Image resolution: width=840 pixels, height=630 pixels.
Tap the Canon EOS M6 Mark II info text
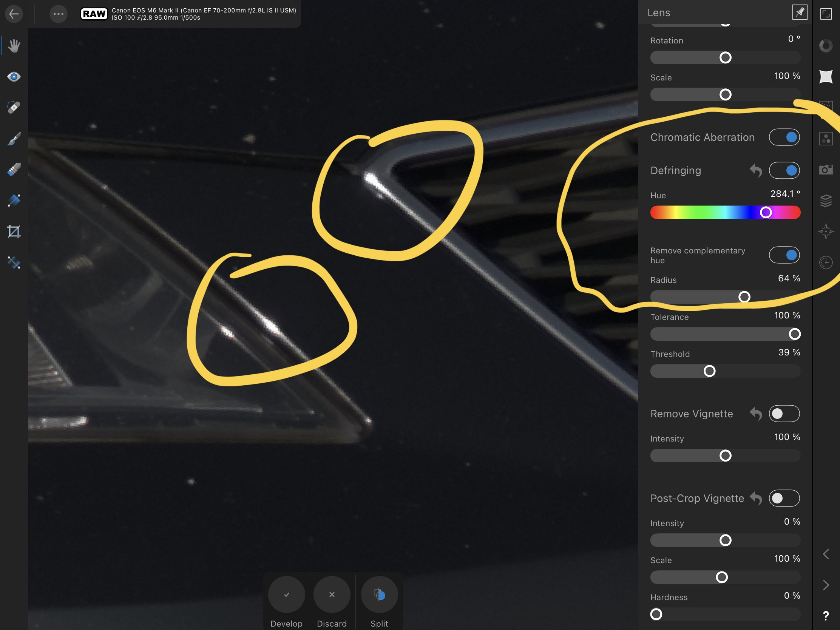[204, 14]
